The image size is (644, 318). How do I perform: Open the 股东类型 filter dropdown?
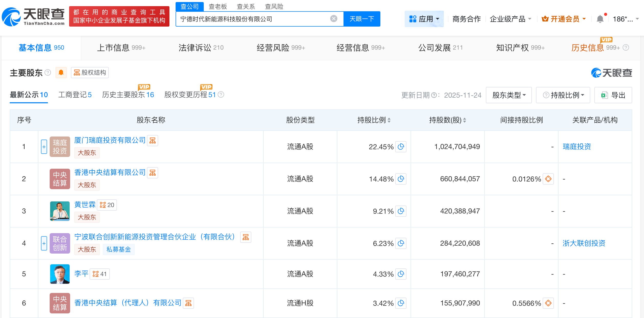(508, 95)
